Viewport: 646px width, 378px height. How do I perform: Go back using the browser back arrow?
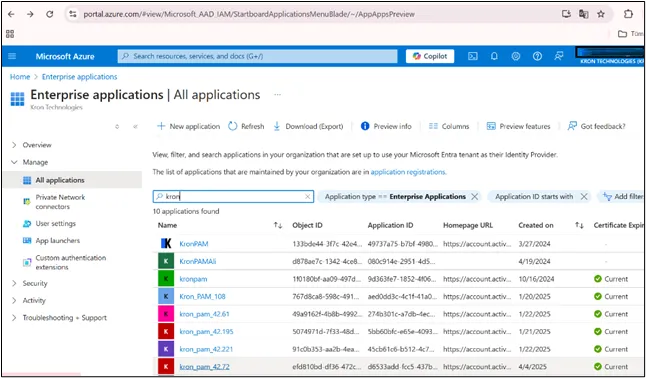[x=11, y=14]
